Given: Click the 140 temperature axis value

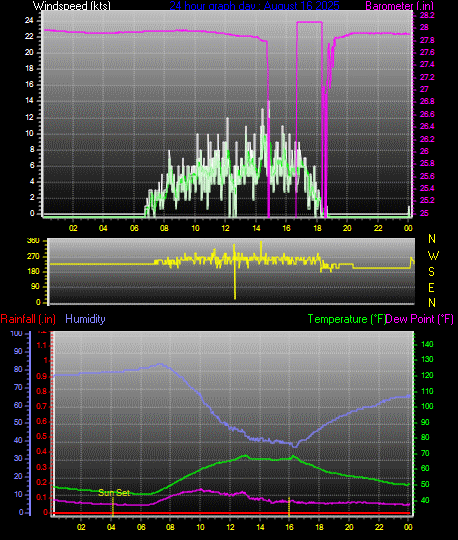Looking at the screenshot, I should coord(427,344).
